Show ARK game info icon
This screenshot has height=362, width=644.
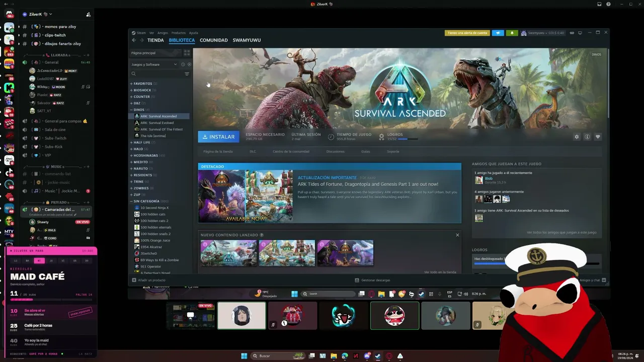tap(587, 137)
